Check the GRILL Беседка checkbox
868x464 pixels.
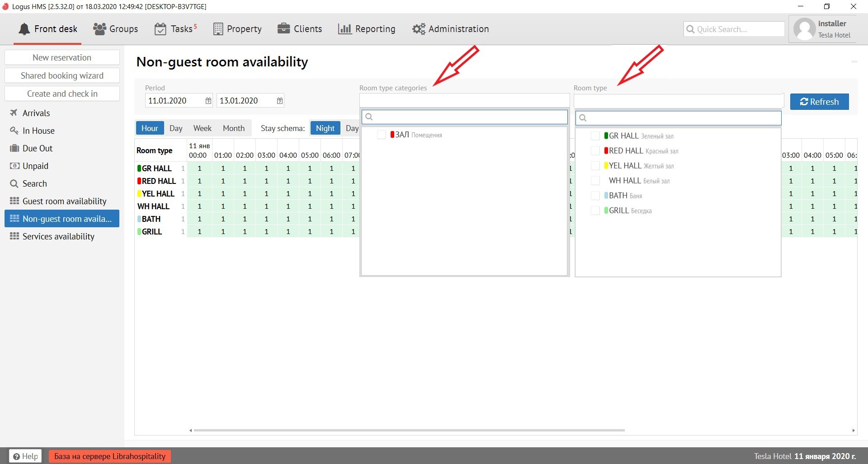click(x=595, y=210)
